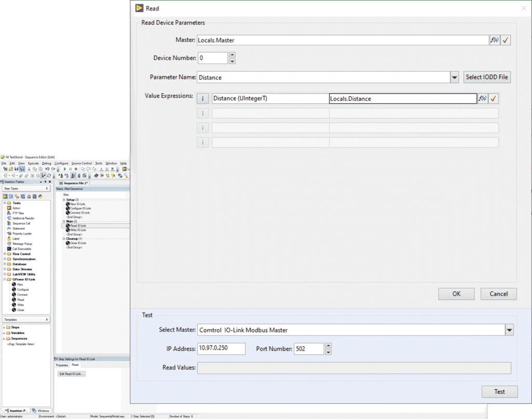Image resolution: width=532 pixels, height=419 pixels.
Task: Increment the Device Number value
Action: click(232, 55)
